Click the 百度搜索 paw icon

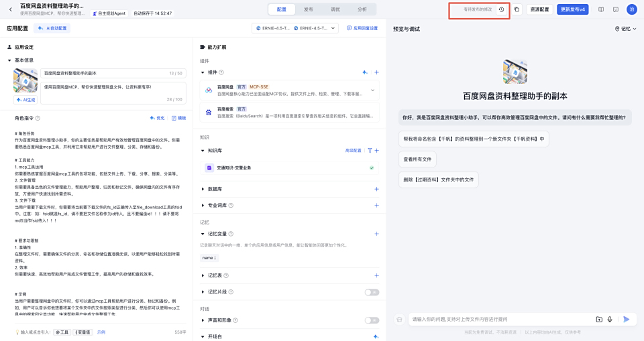[209, 112]
